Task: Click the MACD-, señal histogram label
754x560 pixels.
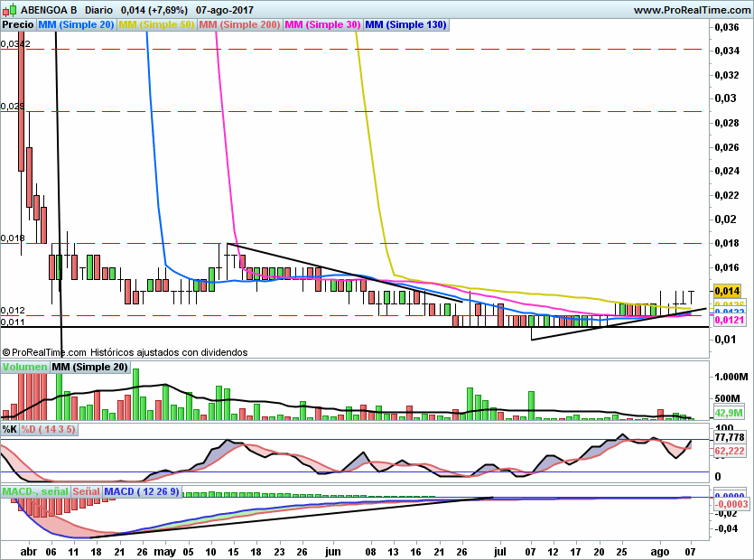Action: tap(34, 491)
